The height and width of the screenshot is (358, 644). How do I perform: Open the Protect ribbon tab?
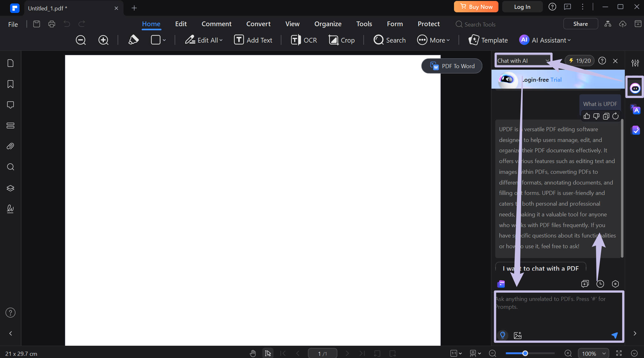(x=428, y=24)
